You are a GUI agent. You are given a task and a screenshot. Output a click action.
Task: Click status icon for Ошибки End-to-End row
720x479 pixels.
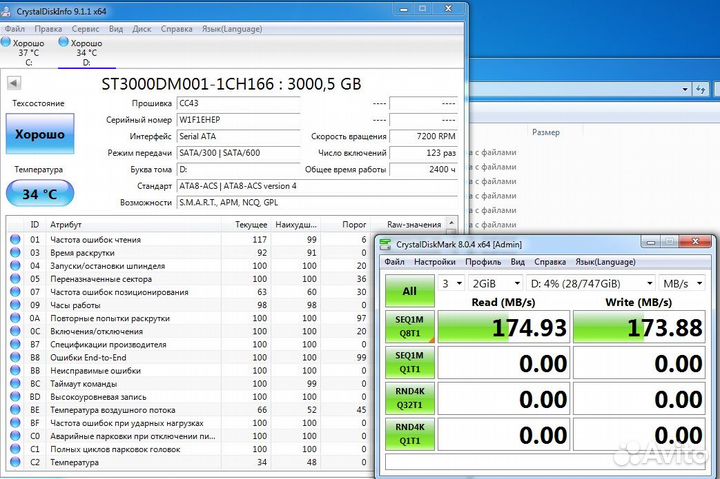(15, 357)
